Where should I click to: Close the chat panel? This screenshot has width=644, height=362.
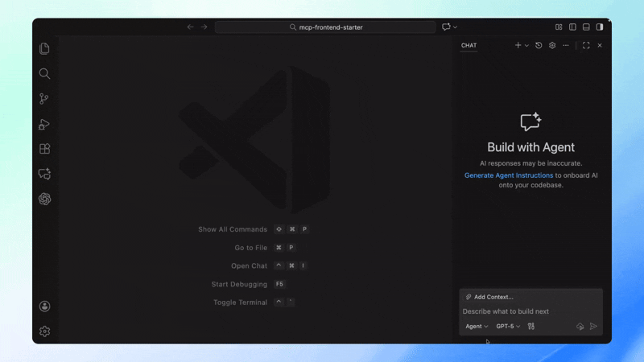pos(600,45)
